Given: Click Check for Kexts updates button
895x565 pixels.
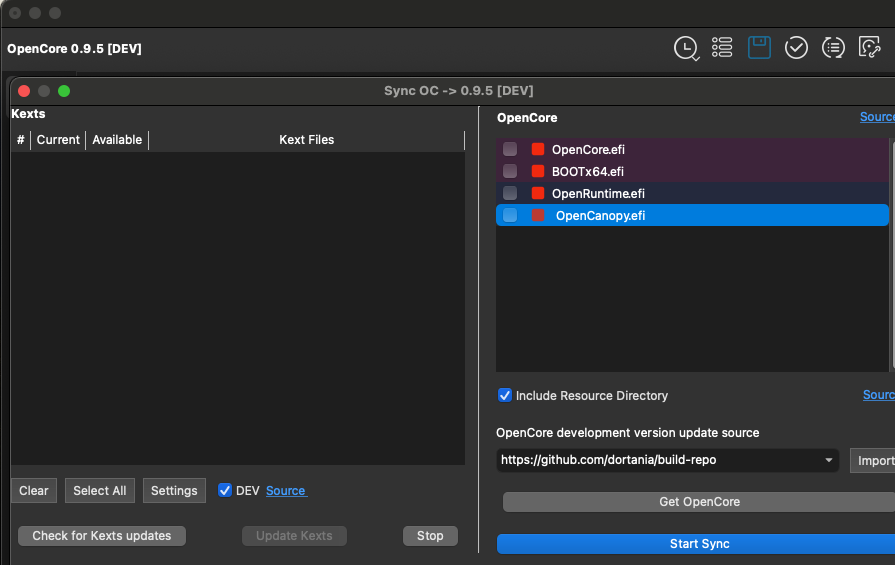Looking at the screenshot, I should coord(102,536).
